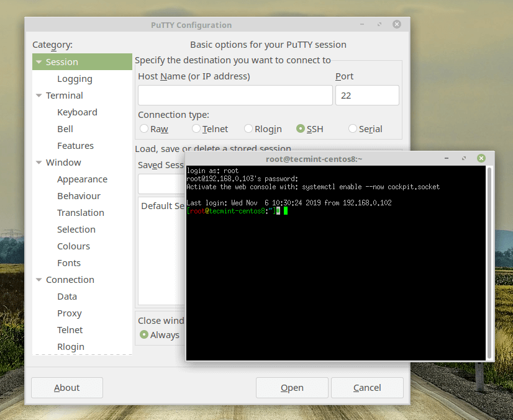Open the Bell configuration page
Image resolution: width=513 pixels, height=420 pixels.
[65, 128]
